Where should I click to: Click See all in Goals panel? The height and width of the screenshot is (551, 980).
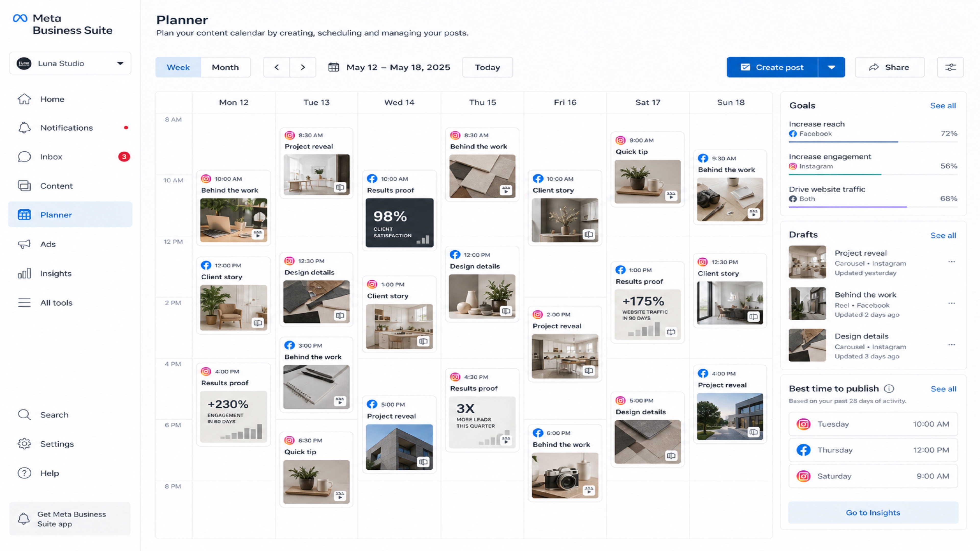(x=943, y=106)
